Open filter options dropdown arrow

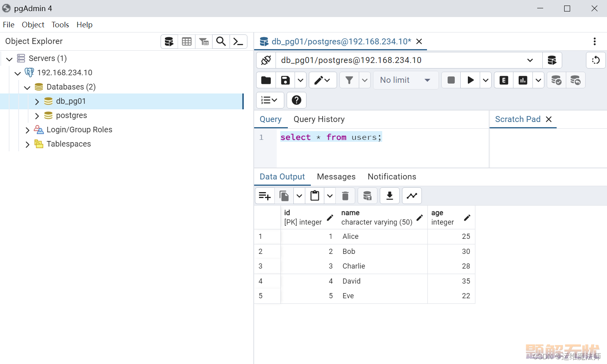(365, 80)
